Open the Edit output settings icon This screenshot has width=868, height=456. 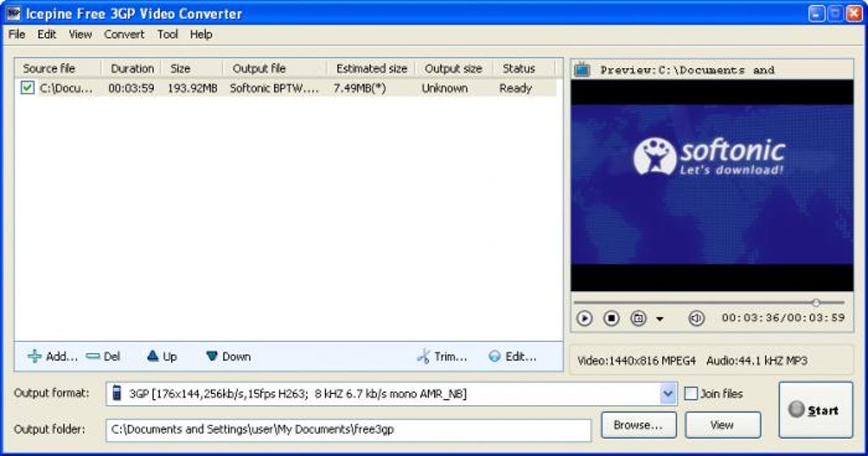(x=494, y=356)
